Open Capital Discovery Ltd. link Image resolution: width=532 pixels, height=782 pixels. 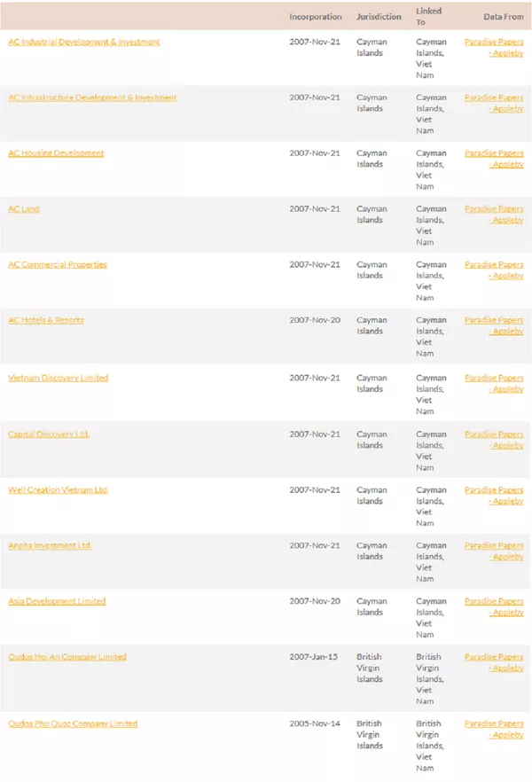click(x=49, y=434)
